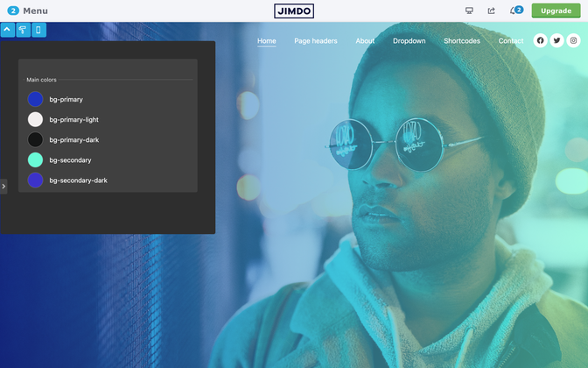Click the bg-primary label
588x368 pixels.
(66, 100)
